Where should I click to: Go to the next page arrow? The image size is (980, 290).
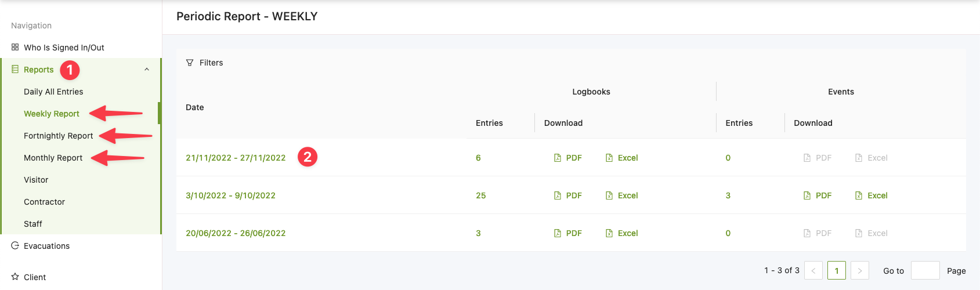[x=860, y=271]
